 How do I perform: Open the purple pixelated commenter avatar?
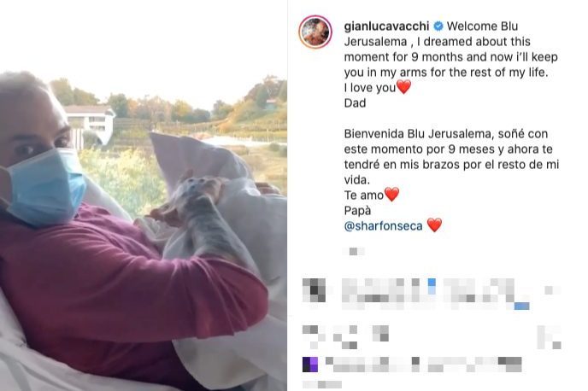310,365
